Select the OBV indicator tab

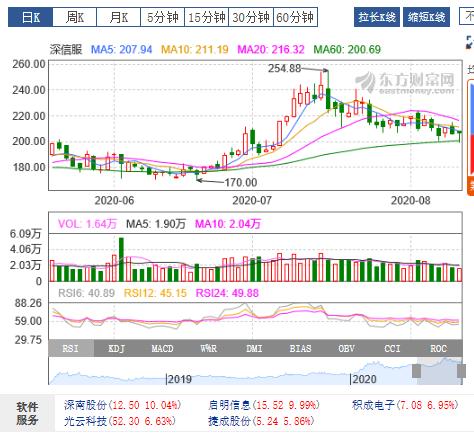[346, 348]
